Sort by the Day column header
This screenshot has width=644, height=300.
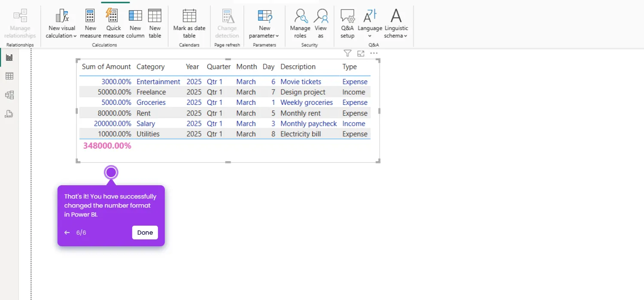pos(268,67)
